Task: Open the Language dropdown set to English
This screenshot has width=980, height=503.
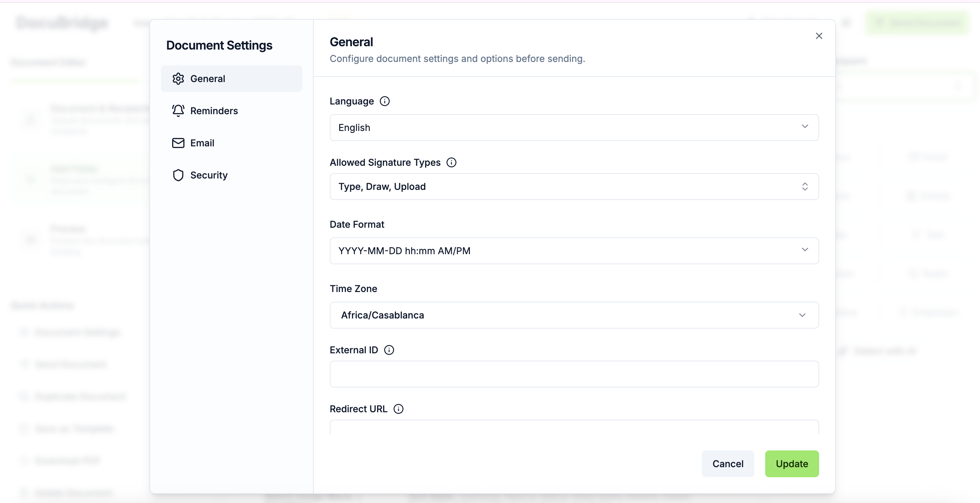Action: [x=574, y=128]
